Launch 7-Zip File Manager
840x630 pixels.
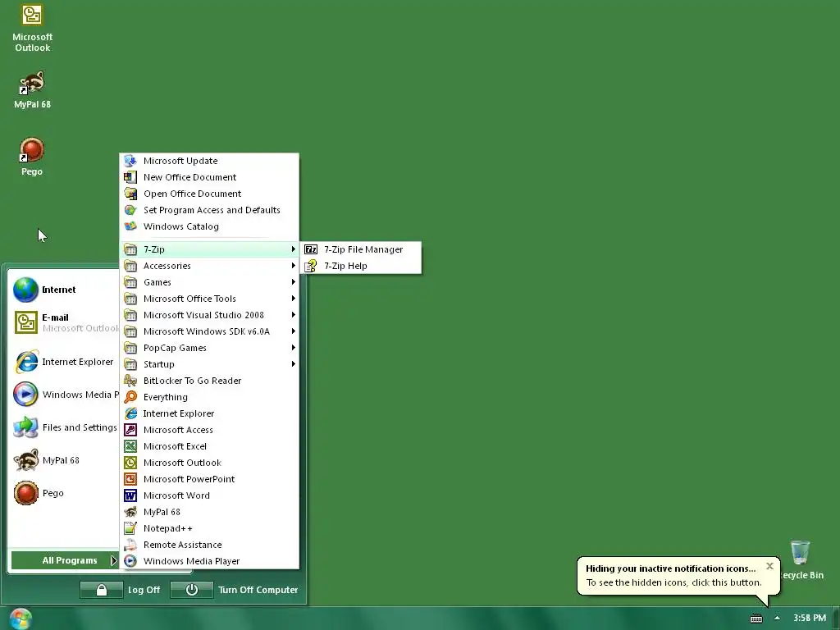click(x=361, y=249)
